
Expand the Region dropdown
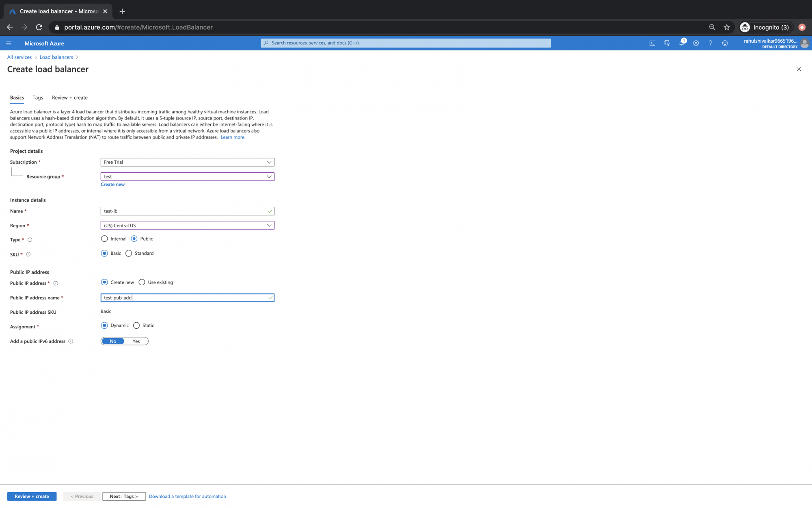pos(187,226)
